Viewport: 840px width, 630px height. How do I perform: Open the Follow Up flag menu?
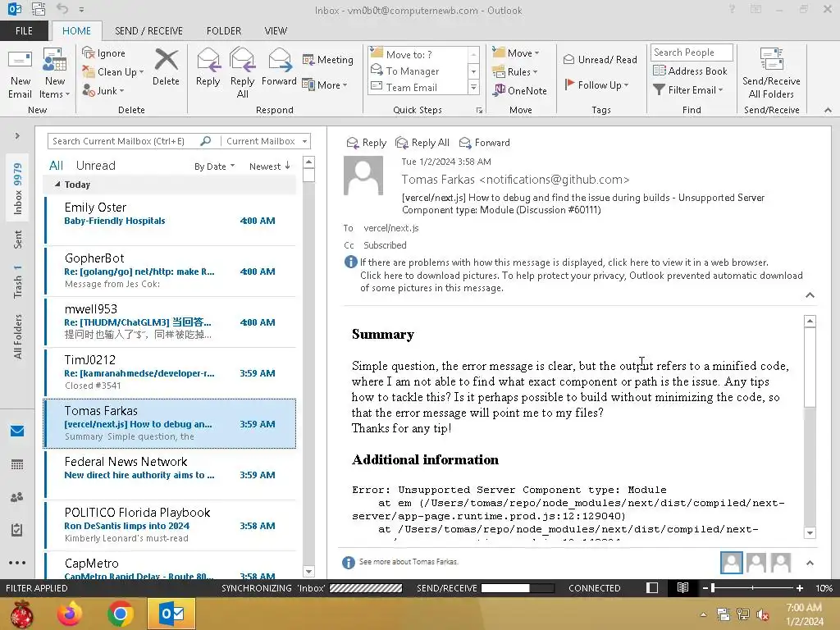click(x=596, y=84)
